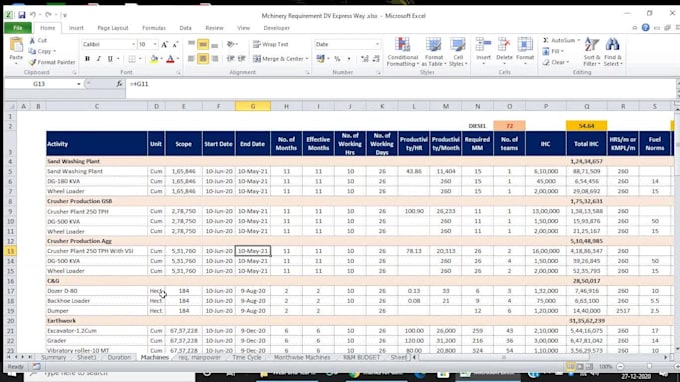Screen dimensions: 680x382
Task: Open the Copy dropdown arrow
Action: coord(55,52)
